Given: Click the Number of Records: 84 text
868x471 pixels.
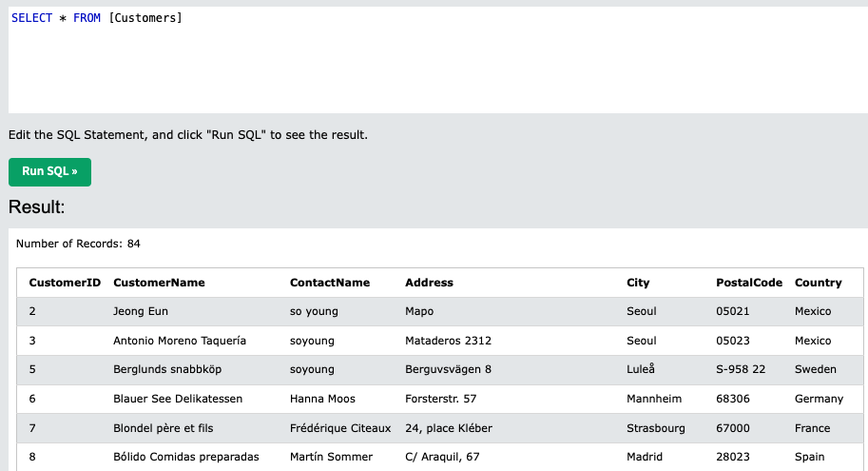Looking at the screenshot, I should click(78, 244).
